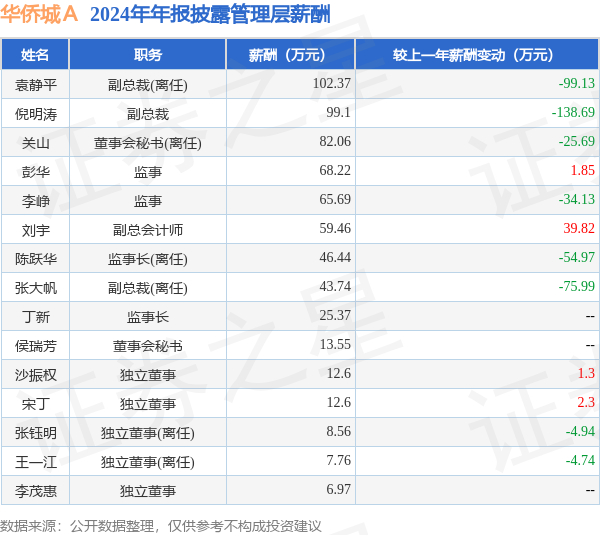The height and width of the screenshot is (535, 600).
Task: Click change value -54.97
Action: pos(577,257)
